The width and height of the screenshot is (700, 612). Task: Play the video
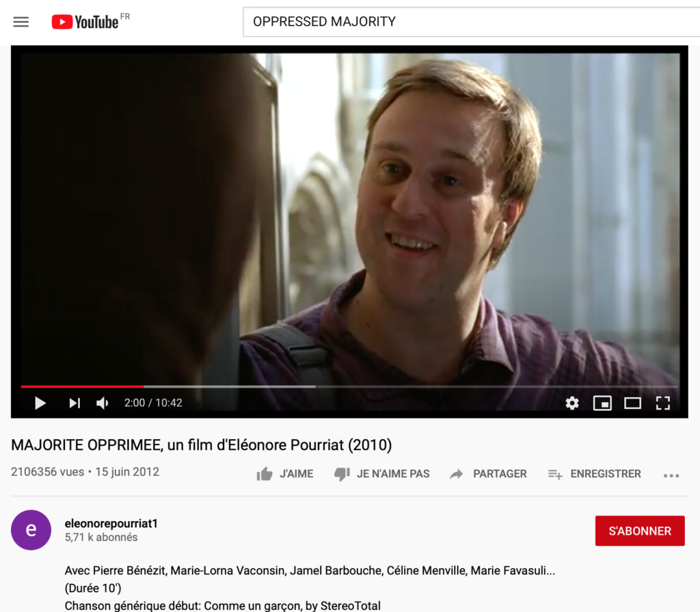coord(40,403)
